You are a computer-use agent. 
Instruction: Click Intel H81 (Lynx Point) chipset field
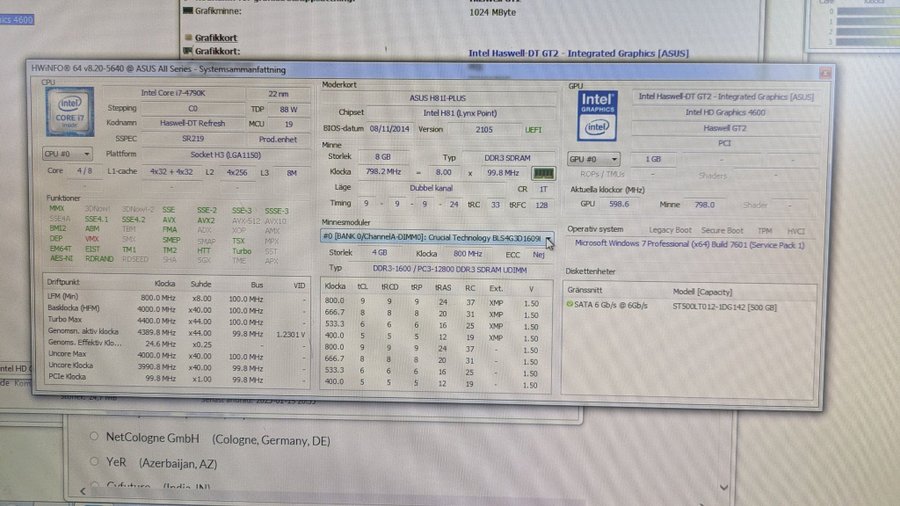(460, 113)
